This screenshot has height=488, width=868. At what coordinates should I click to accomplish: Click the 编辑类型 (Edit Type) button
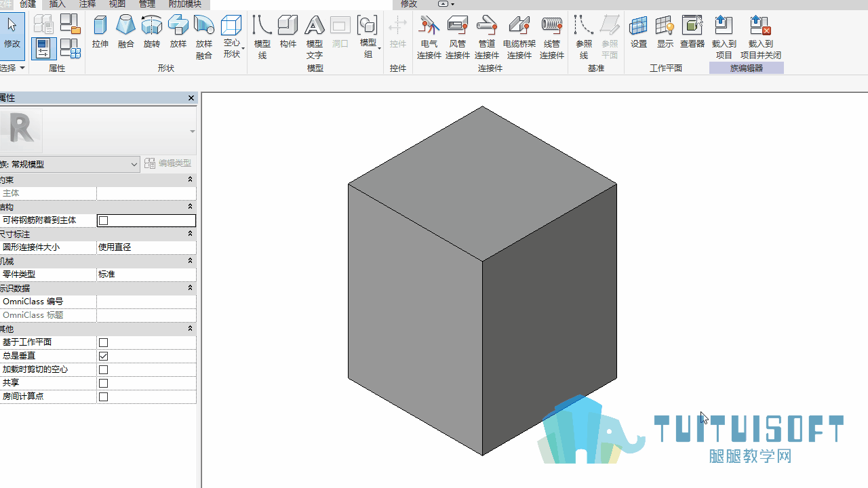[x=168, y=163]
